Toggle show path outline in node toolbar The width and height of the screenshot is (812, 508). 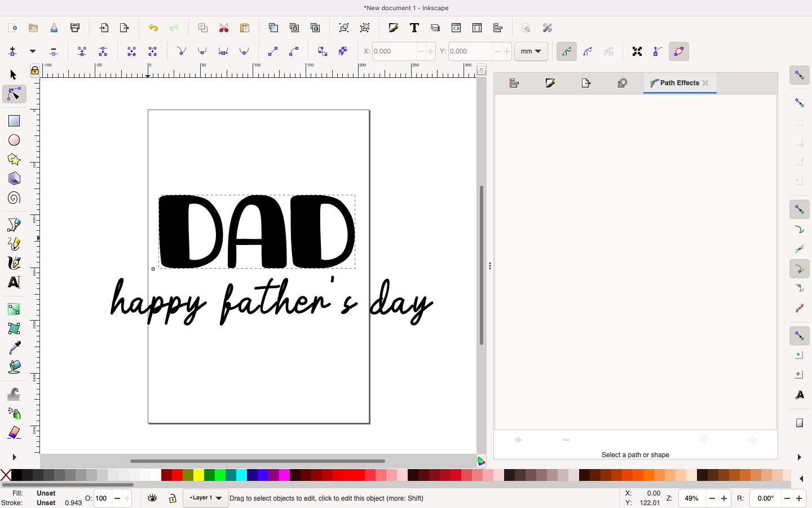(679, 51)
